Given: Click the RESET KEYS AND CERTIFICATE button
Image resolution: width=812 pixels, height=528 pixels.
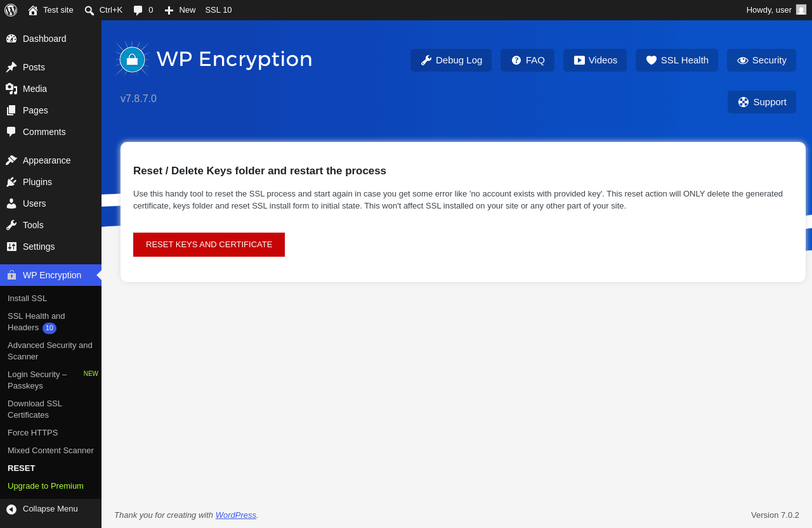Looking at the screenshot, I should tap(209, 245).
